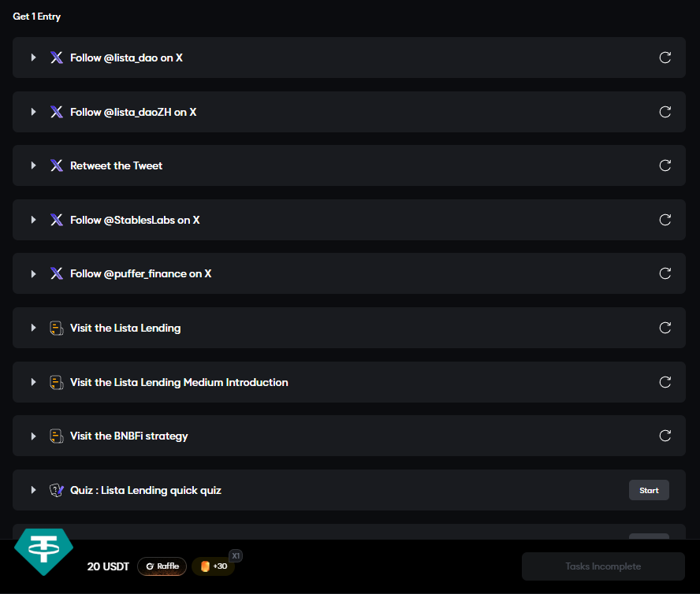Image resolution: width=700 pixels, height=594 pixels.
Task: Refresh the Visit the Lista Lending task
Action: (x=665, y=328)
